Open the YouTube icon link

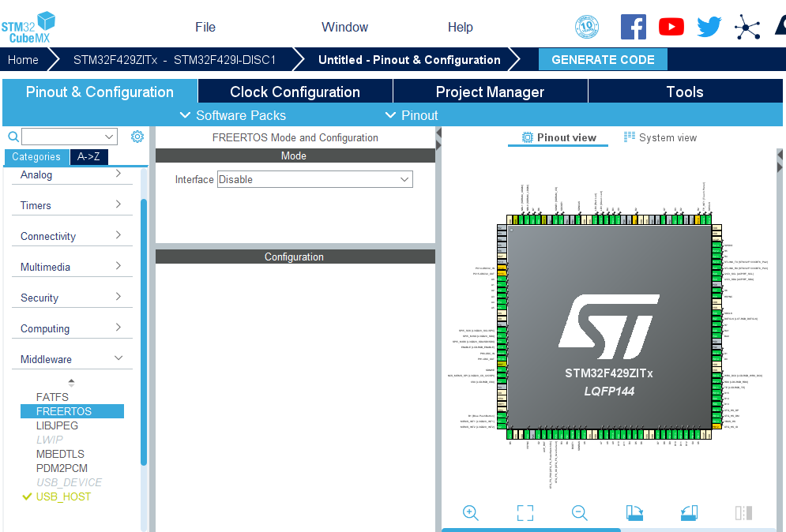[x=671, y=27]
